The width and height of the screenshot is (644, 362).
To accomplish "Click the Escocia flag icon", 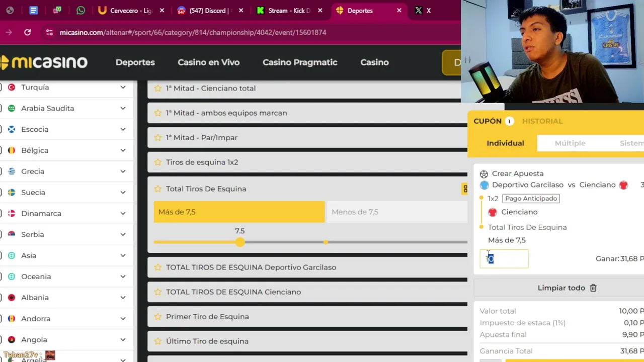I will click(x=12, y=130).
